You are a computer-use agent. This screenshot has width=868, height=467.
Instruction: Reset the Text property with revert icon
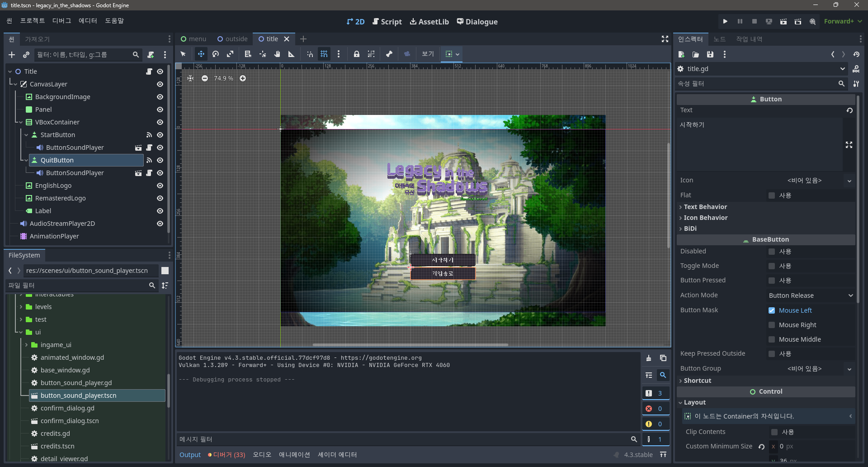pos(849,110)
